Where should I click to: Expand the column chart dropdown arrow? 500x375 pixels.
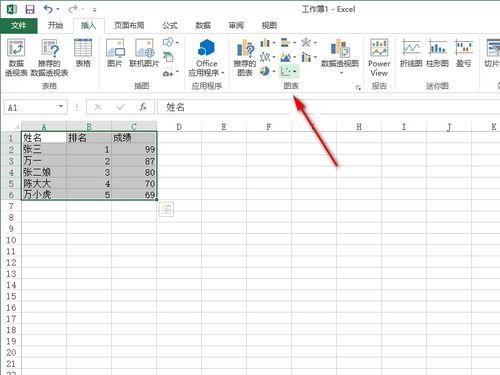pos(274,43)
